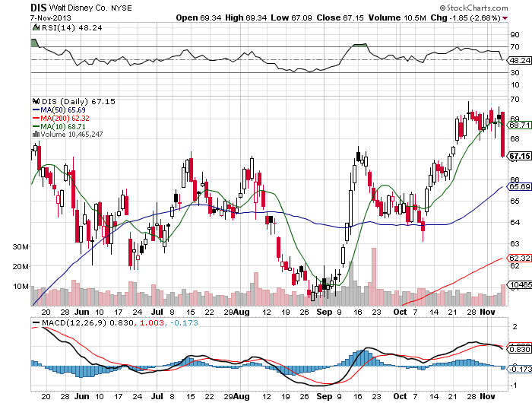Image resolution: width=532 pixels, height=403 pixels.
Task: Click the green RSI legend icon
Action: (x=36, y=27)
